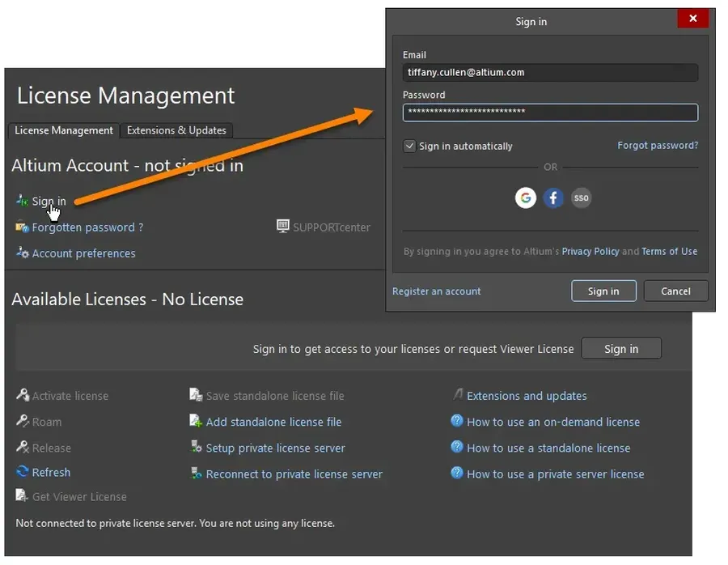The width and height of the screenshot is (728, 565).
Task: Open How to use a private server license text
Action: click(x=556, y=474)
